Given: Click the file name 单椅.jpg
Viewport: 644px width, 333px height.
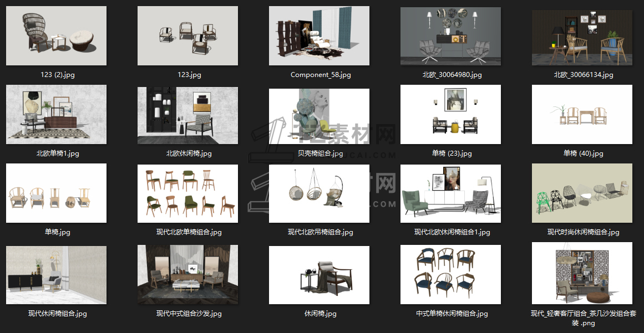Looking at the screenshot, I should point(58,232).
